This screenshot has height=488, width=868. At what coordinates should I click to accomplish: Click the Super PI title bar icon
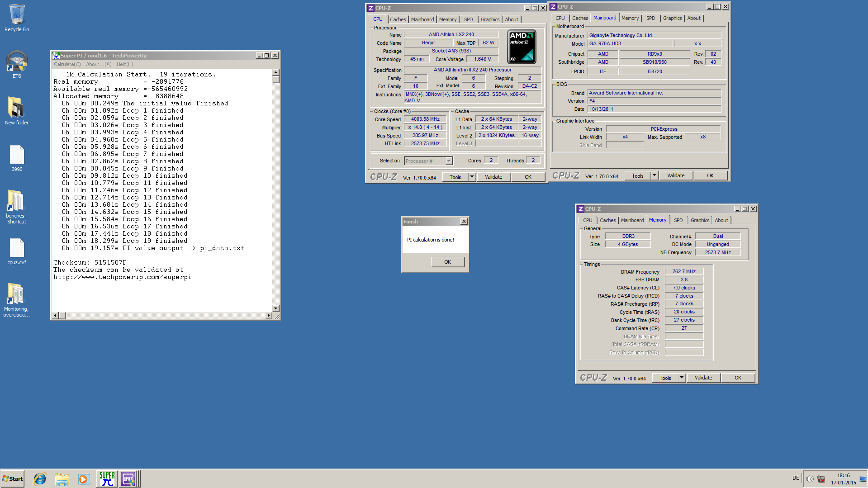click(56, 55)
